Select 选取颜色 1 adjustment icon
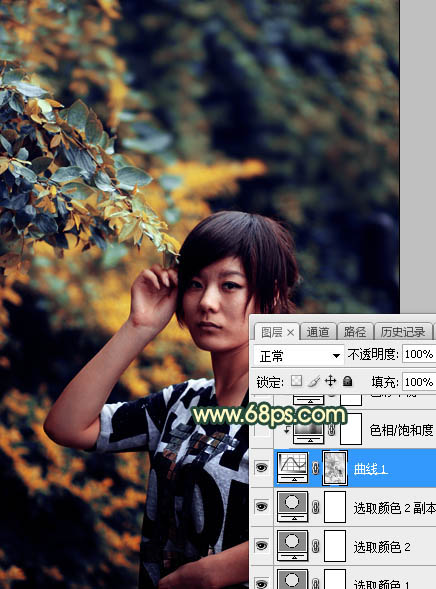The width and height of the screenshot is (436, 589). coord(293,579)
